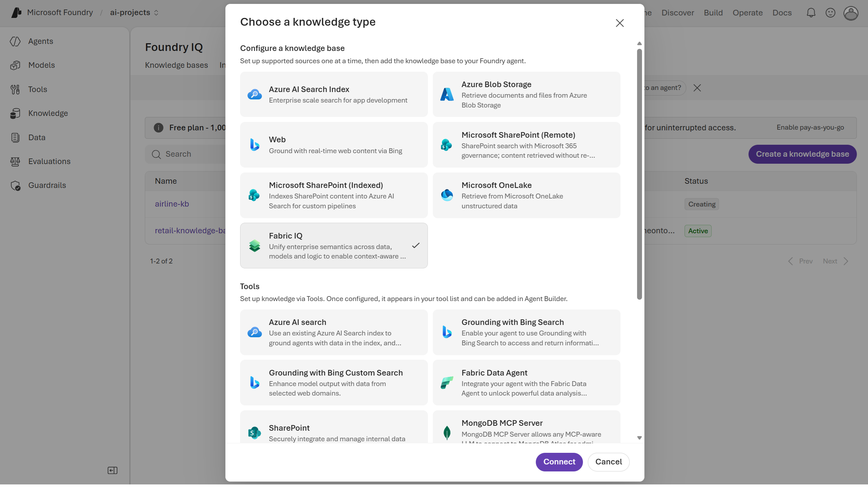This screenshot has height=489, width=868.
Task: Select the Microsoft OneLake option
Action: [x=526, y=195]
